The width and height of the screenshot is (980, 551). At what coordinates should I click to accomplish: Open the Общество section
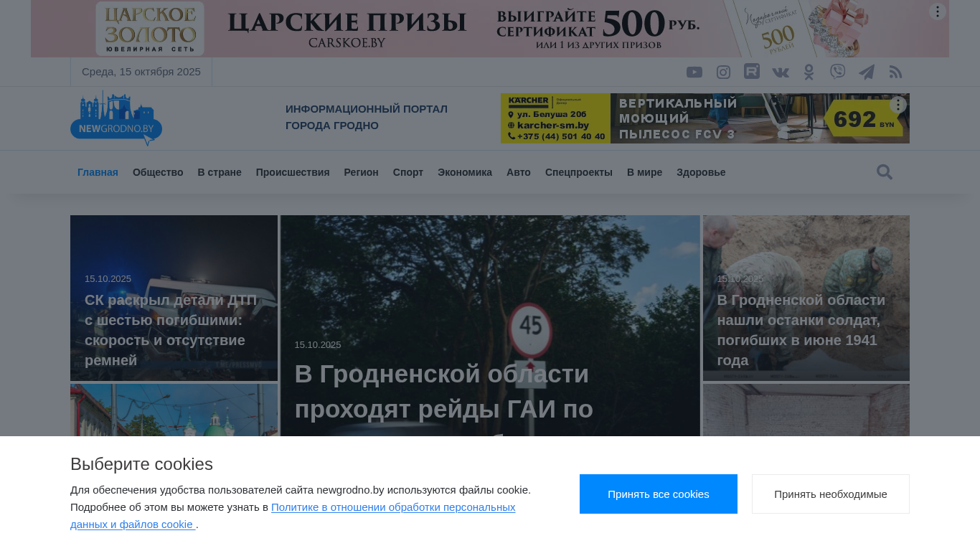tap(158, 172)
